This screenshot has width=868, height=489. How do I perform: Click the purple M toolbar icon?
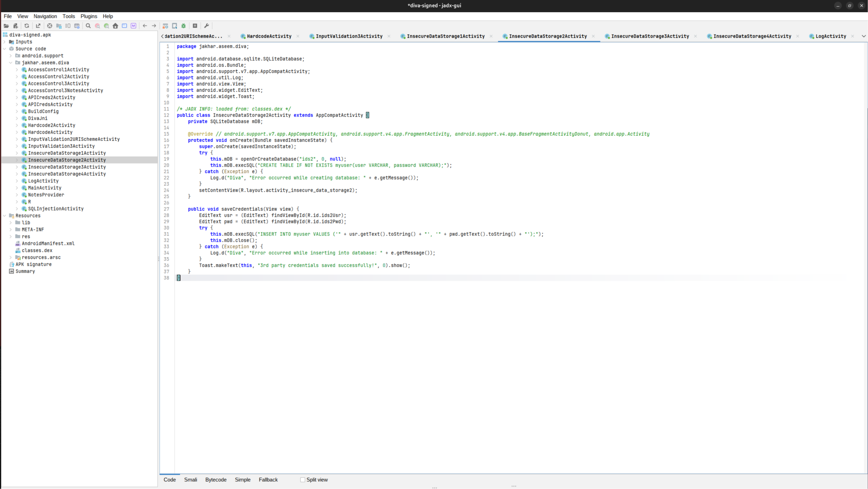click(133, 26)
